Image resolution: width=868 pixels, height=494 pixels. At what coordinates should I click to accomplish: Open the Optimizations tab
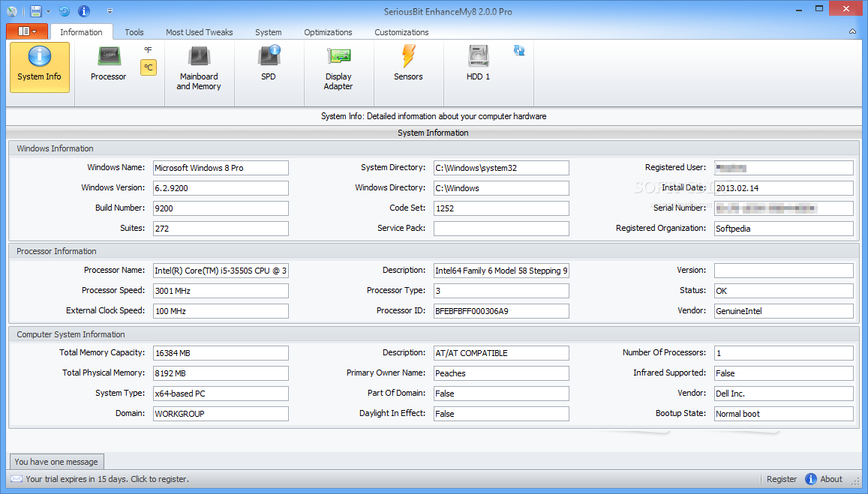pos(329,32)
